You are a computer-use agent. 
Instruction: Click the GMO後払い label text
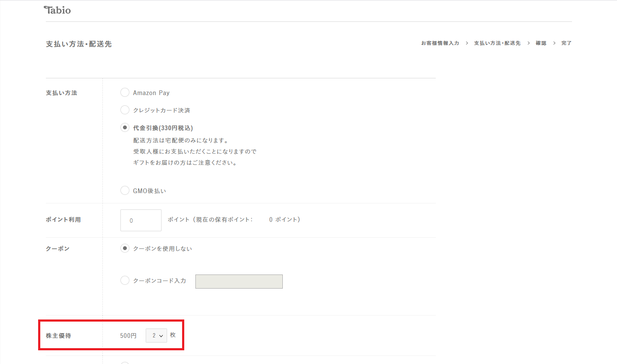click(150, 191)
